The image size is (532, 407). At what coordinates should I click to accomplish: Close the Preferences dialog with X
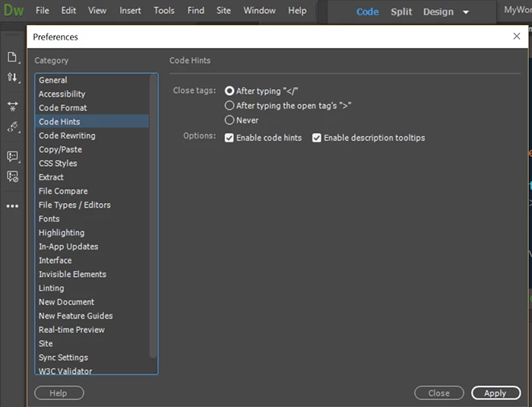(x=516, y=36)
